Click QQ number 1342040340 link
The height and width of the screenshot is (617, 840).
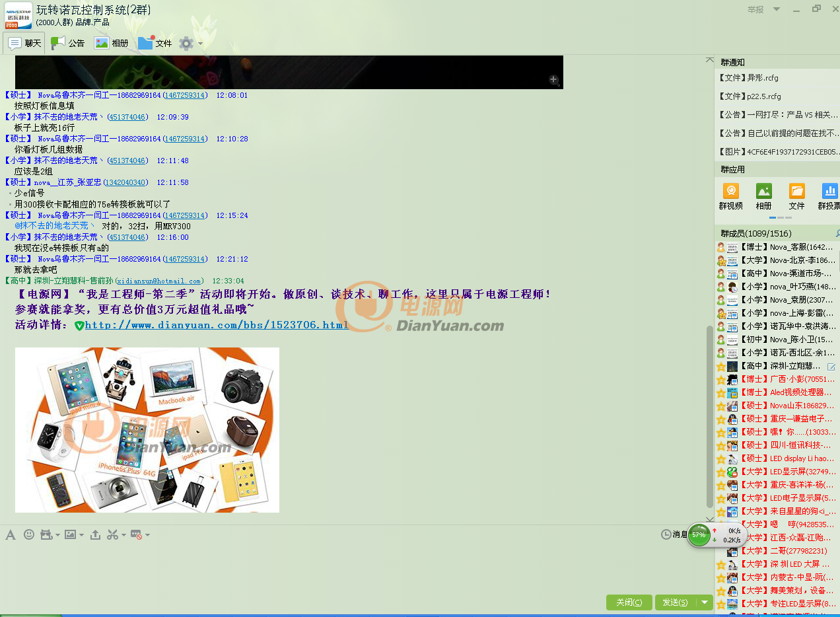(125, 182)
